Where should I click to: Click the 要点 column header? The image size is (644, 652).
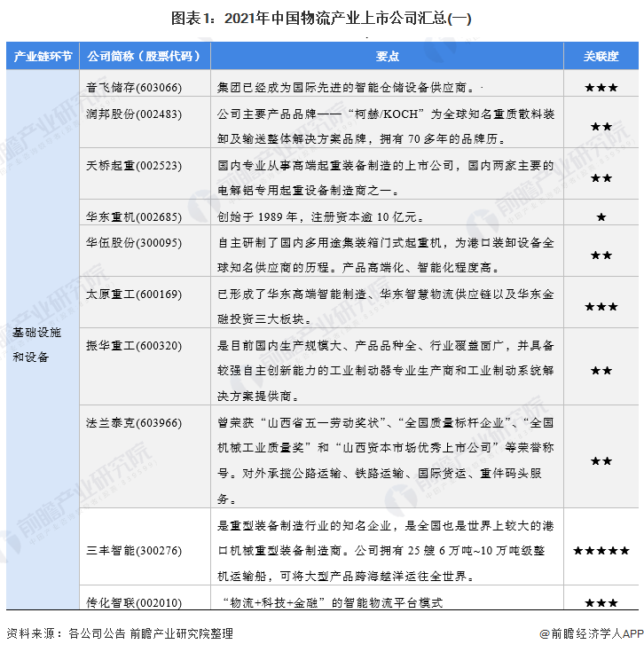click(387, 56)
